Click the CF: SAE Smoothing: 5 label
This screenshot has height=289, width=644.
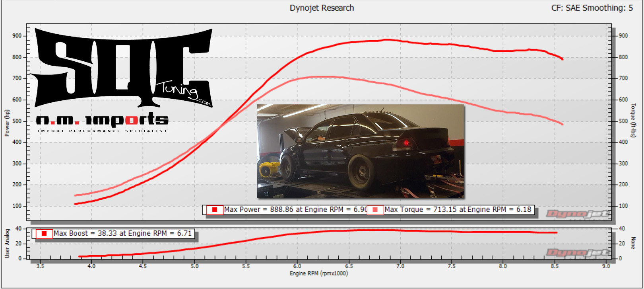[x=592, y=8]
